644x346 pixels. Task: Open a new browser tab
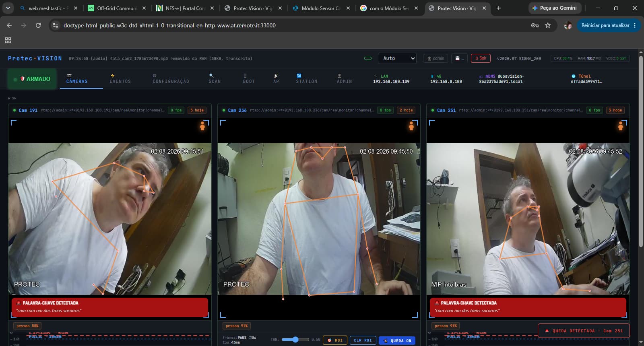coord(499,8)
